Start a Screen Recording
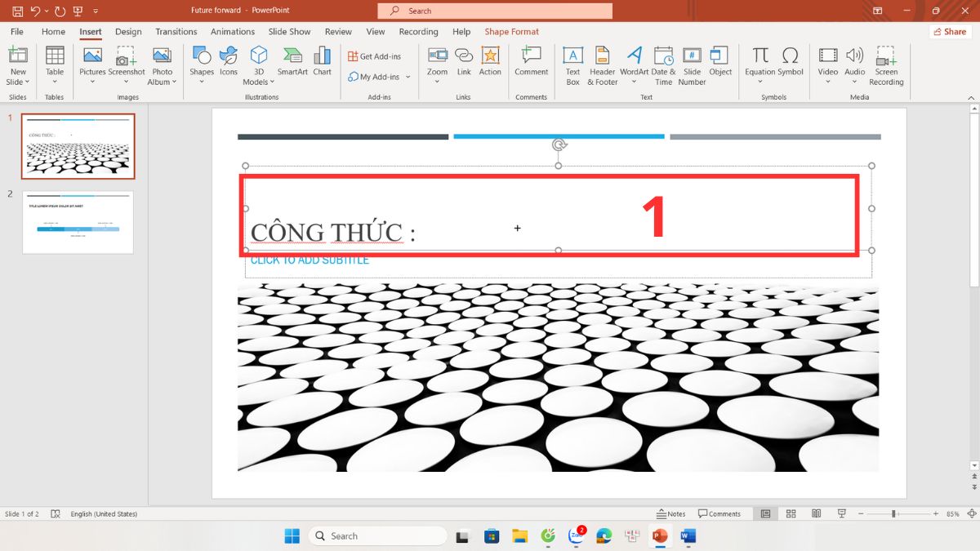This screenshot has width=980, height=551. pyautogui.click(x=886, y=65)
